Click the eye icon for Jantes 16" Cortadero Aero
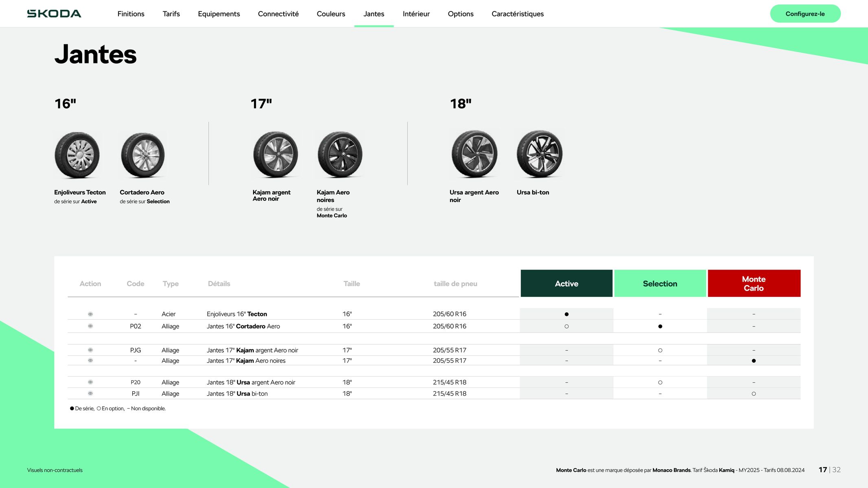The image size is (868, 488). point(90,326)
